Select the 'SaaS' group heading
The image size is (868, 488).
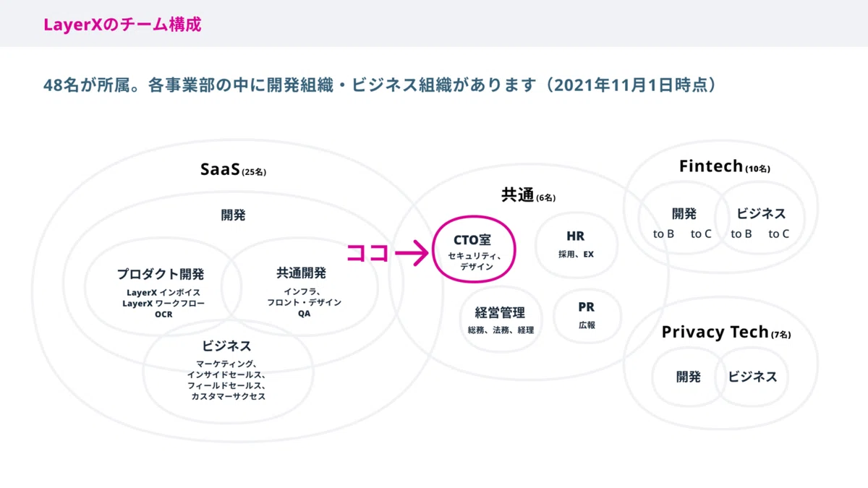click(x=220, y=169)
